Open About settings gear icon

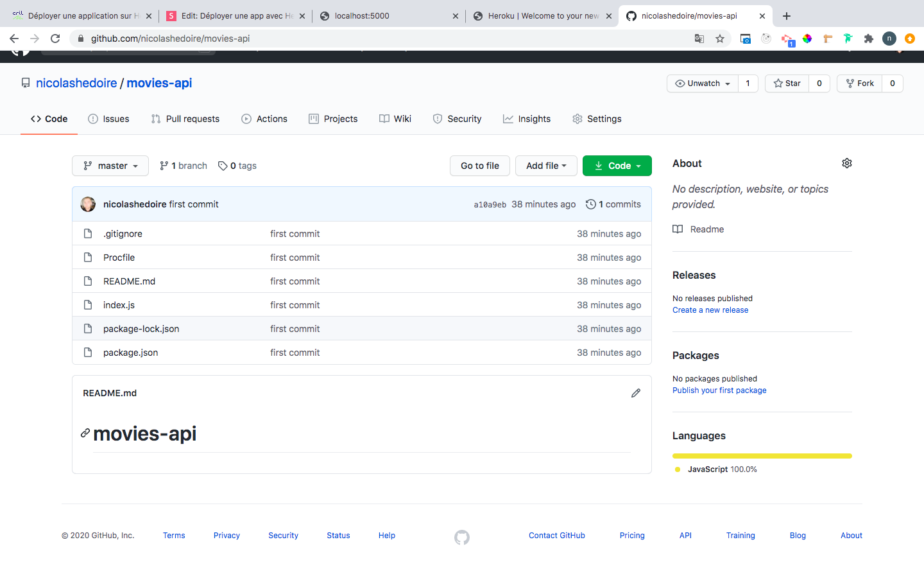click(x=847, y=163)
